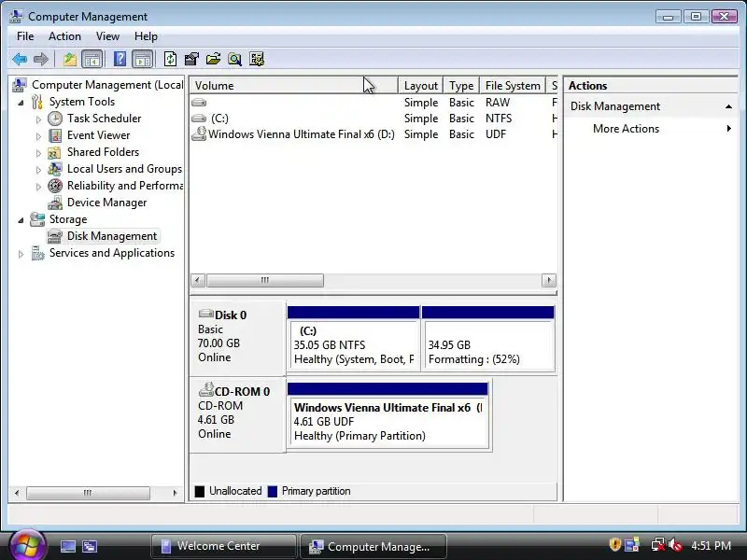Click the Storage node icon
Image resolution: width=747 pixels, height=560 pixels.
point(37,219)
